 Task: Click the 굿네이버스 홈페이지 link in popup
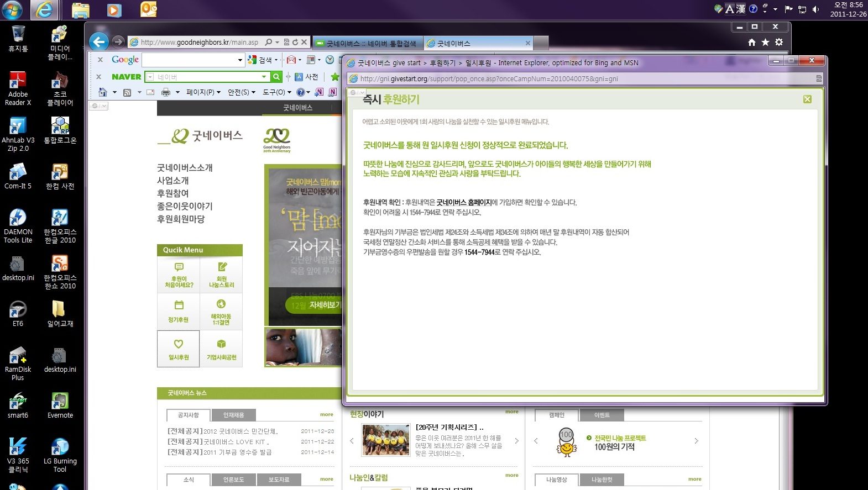(463, 202)
